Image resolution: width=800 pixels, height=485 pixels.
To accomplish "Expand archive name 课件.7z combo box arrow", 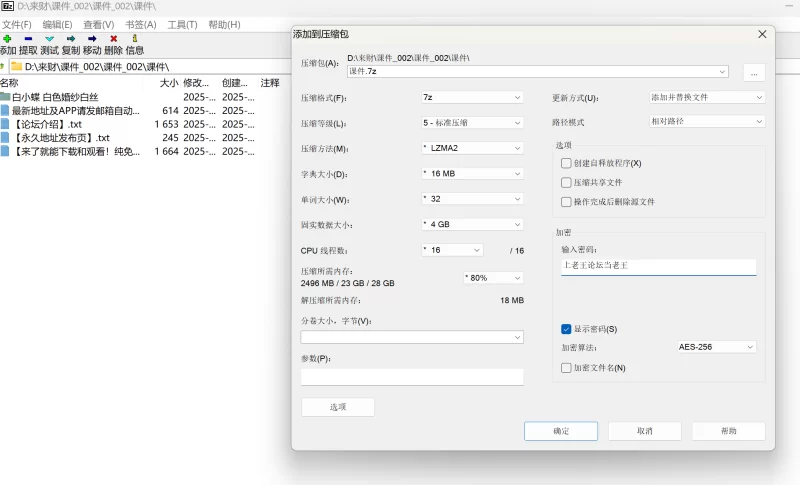I will pos(722,71).
